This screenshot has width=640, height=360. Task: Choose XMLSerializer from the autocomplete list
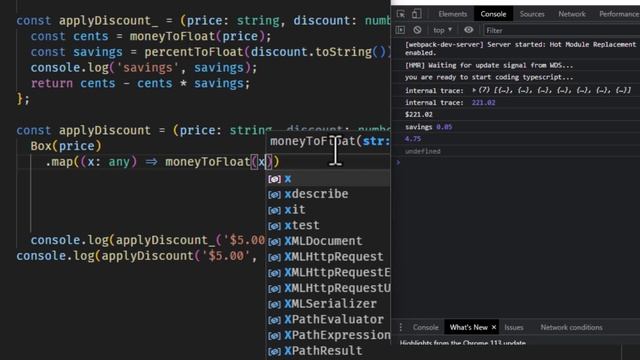[328, 304]
